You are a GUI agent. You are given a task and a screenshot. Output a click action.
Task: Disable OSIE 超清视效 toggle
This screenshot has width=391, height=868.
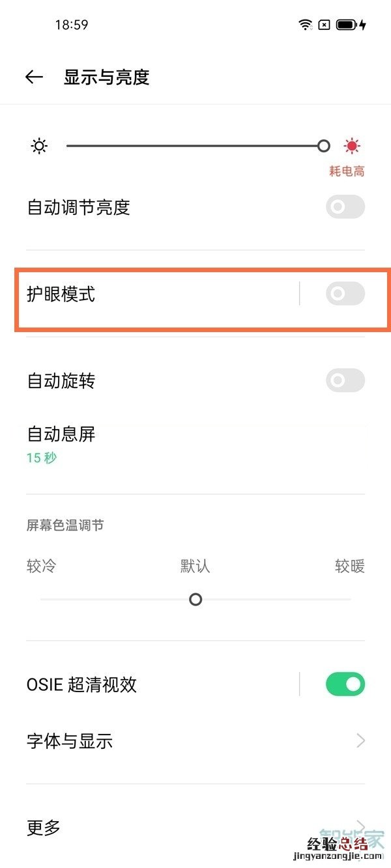pyautogui.click(x=345, y=684)
